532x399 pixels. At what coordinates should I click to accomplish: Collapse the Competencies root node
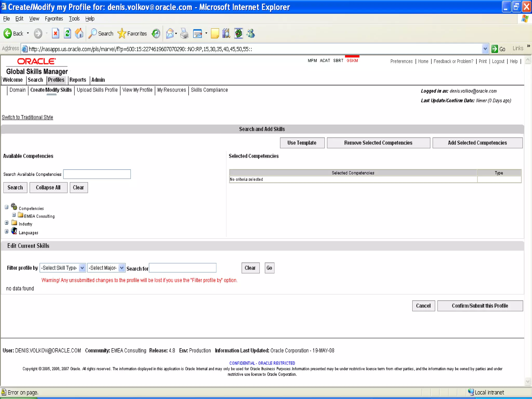tap(6, 207)
